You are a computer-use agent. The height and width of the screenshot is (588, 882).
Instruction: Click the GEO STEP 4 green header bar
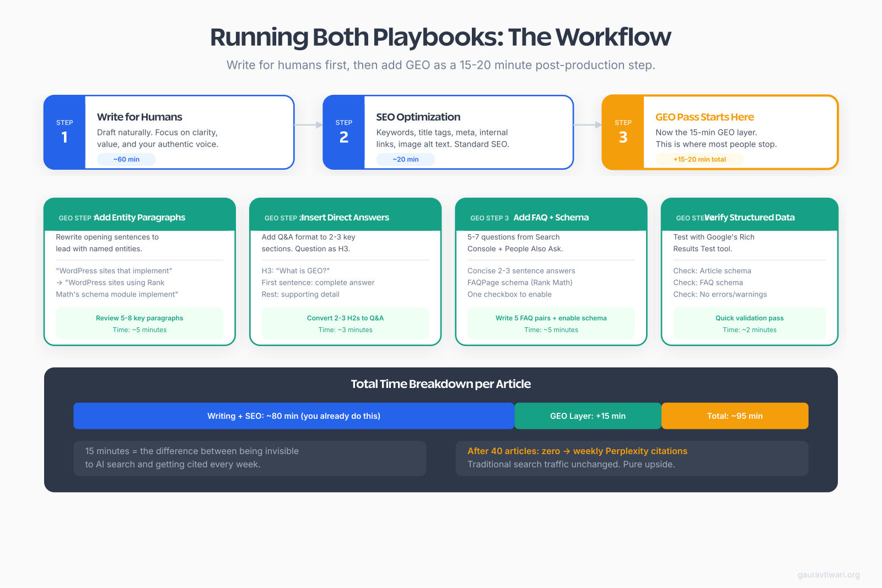749,214
